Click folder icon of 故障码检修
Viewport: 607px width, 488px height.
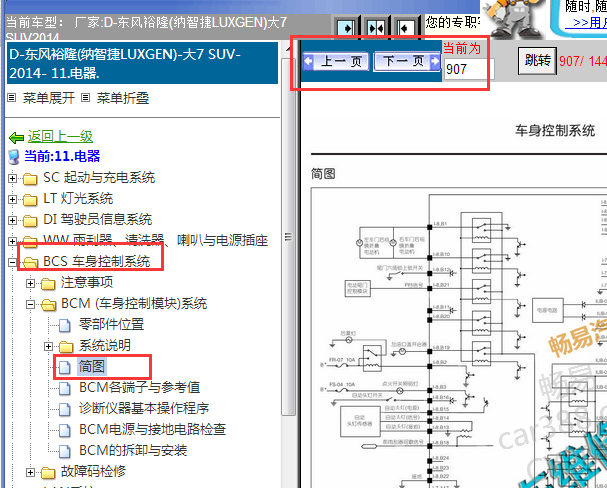[x=48, y=473]
